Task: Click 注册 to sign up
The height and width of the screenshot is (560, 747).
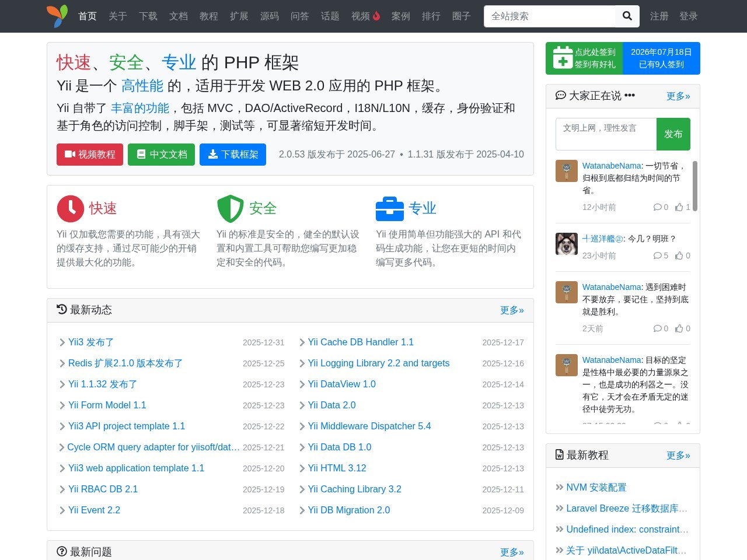Action: 659,16
